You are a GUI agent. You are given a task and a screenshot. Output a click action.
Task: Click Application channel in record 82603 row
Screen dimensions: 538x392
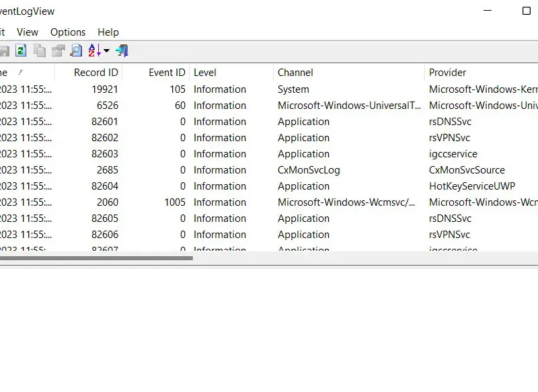click(303, 154)
